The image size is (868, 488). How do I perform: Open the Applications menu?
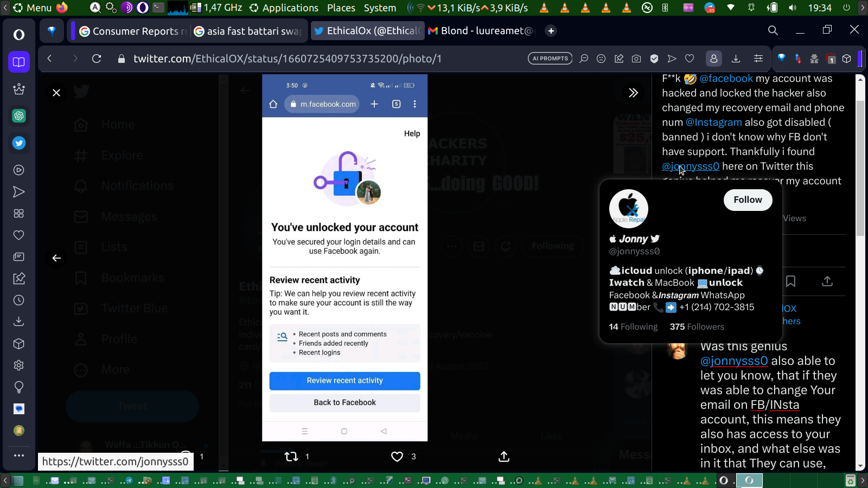284,8
